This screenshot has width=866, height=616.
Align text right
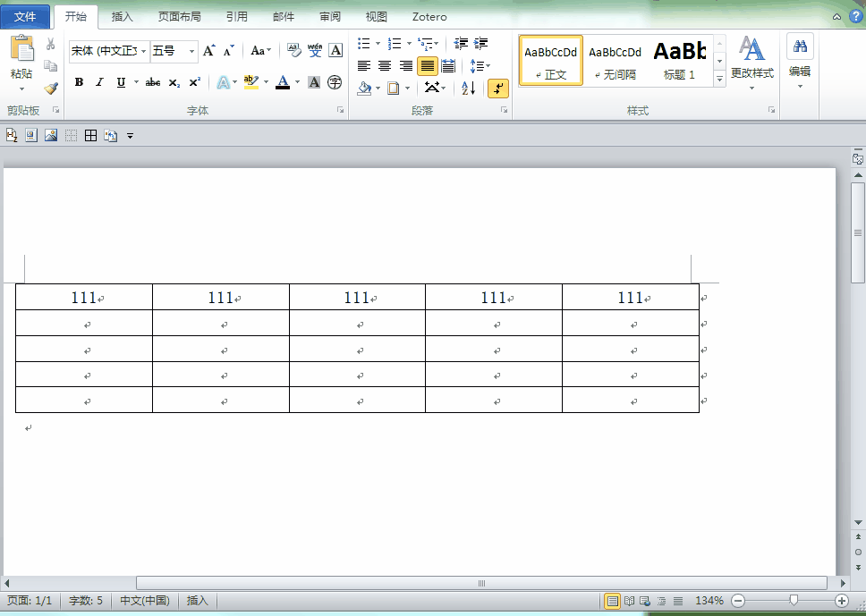click(406, 65)
